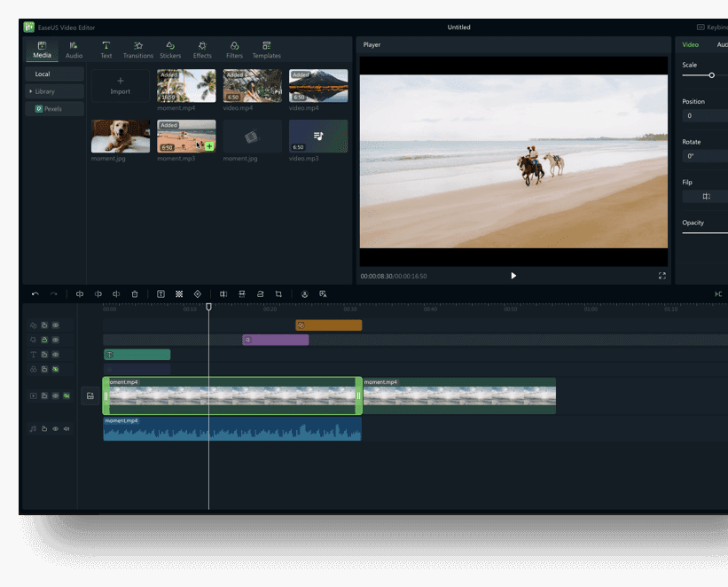Split clip using icon beside redo arrow
Image resolution: width=728 pixels, height=587 pixels.
pyautogui.click(x=80, y=294)
